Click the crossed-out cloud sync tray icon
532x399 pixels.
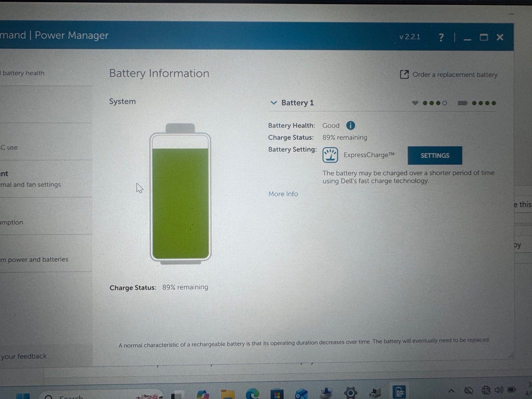pyautogui.click(x=468, y=390)
